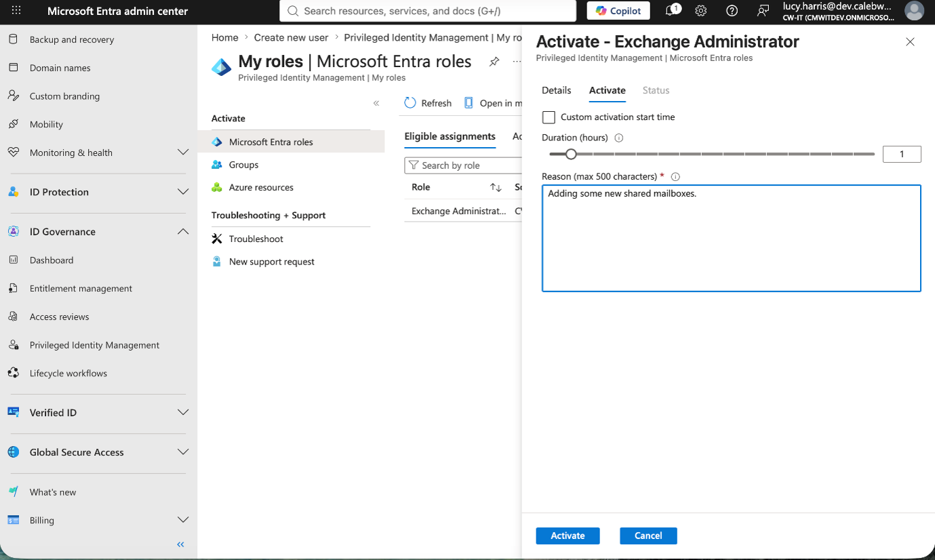The height and width of the screenshot is (560, 935).
Task: Click the Backup and recovery icon
Action: (14, 39)
